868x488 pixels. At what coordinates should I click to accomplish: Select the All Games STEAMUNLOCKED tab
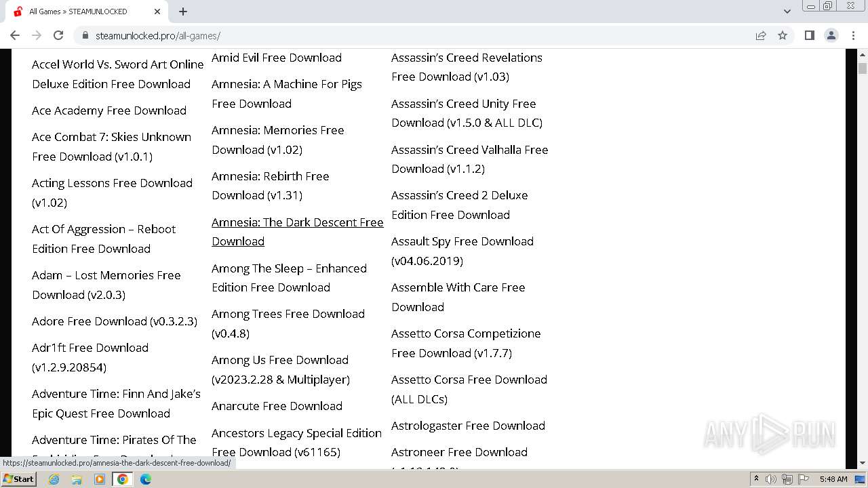87,12
